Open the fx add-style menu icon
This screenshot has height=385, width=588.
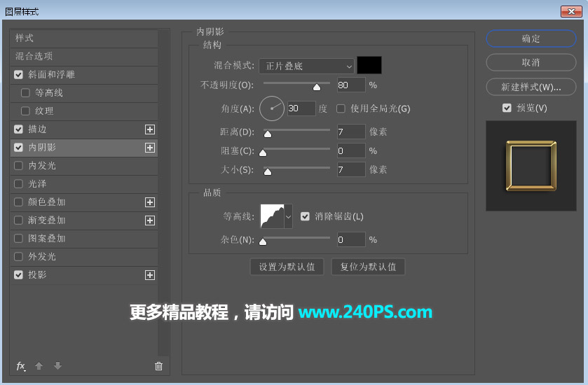pos(21,366)
